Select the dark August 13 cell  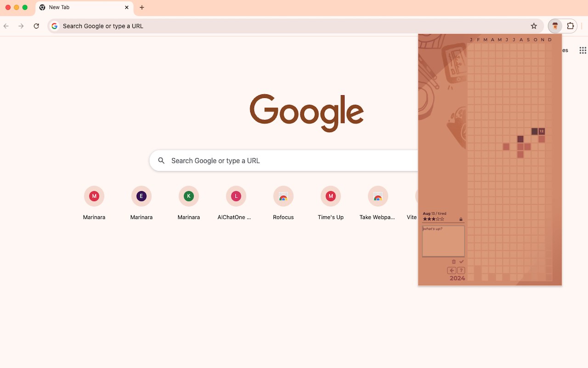coord(520,139)
